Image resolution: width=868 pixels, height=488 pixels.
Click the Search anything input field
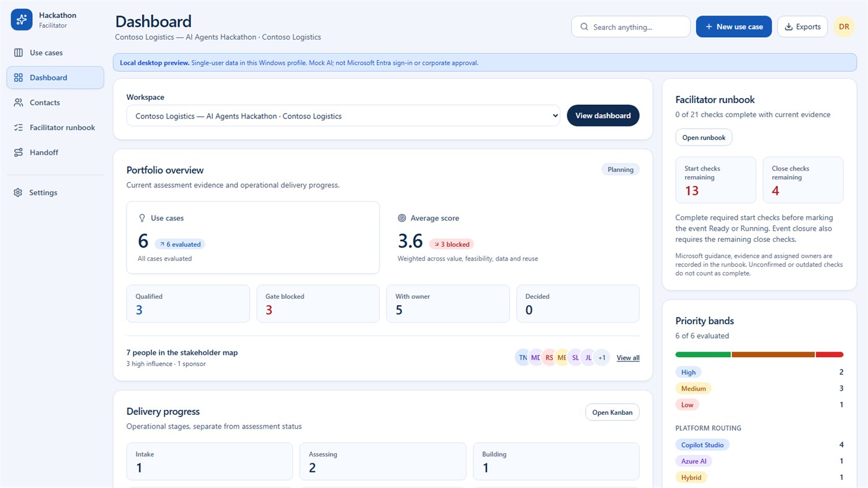[630, 27]
